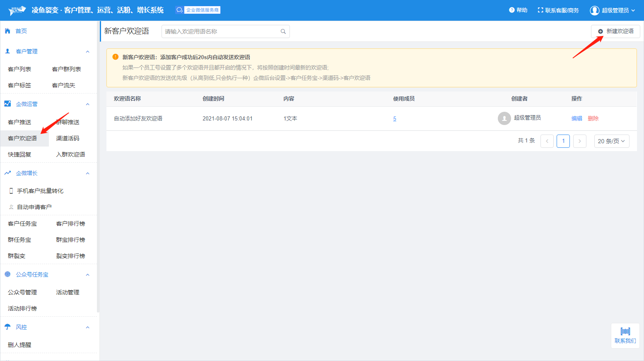Collapse the 客户管理 menu section
Viewport: 644px width, 361px height.
[x=87, y=52]
